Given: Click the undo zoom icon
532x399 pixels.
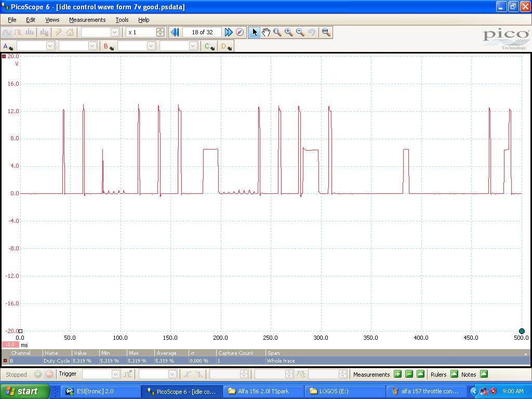Looking at the screenshot, I should [312, 32].
